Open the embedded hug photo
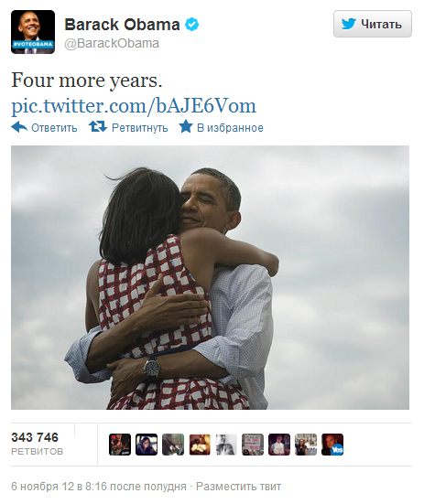The height and width of the screenshot is (504, 424). 210,277
